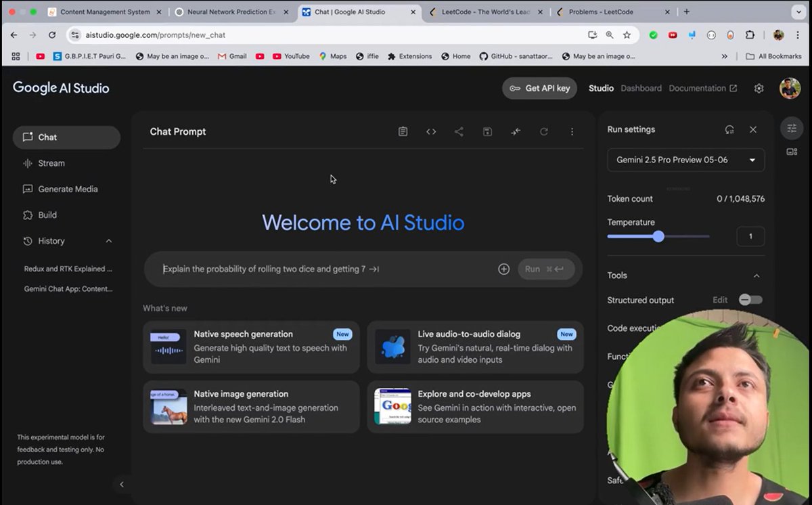Image resolution: width=812 pixels, height=505 pixels.
Task: Show more bookmarks with double-chevron
Action: point(725,56)
